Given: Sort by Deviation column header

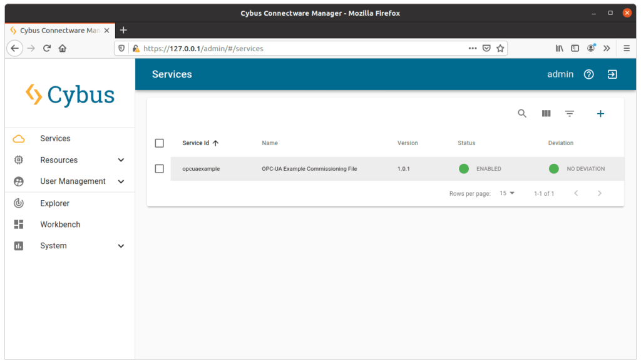Looking at the screenshot, I should coord(560,143).
